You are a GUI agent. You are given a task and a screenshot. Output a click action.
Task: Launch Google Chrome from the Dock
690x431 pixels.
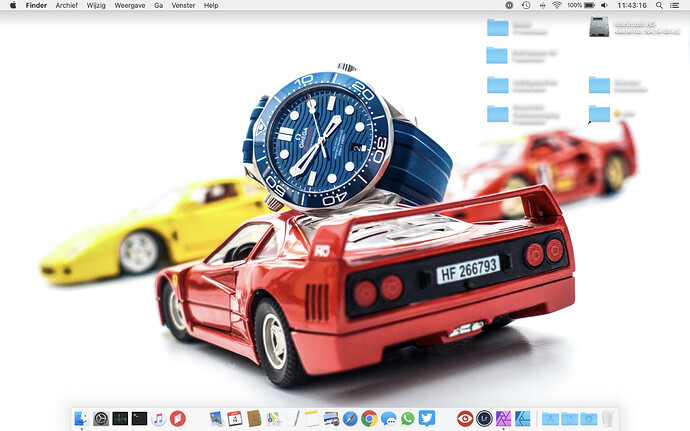369,418
